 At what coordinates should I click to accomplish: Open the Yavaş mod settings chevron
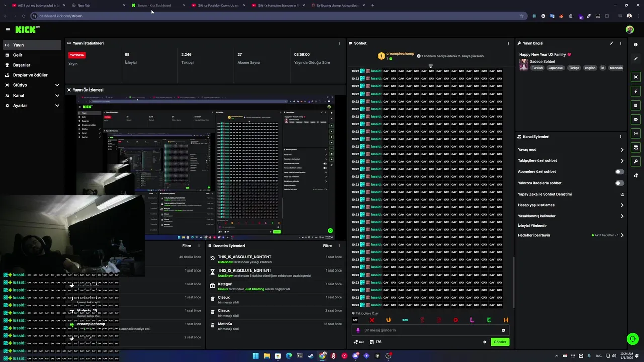[622, 150]
